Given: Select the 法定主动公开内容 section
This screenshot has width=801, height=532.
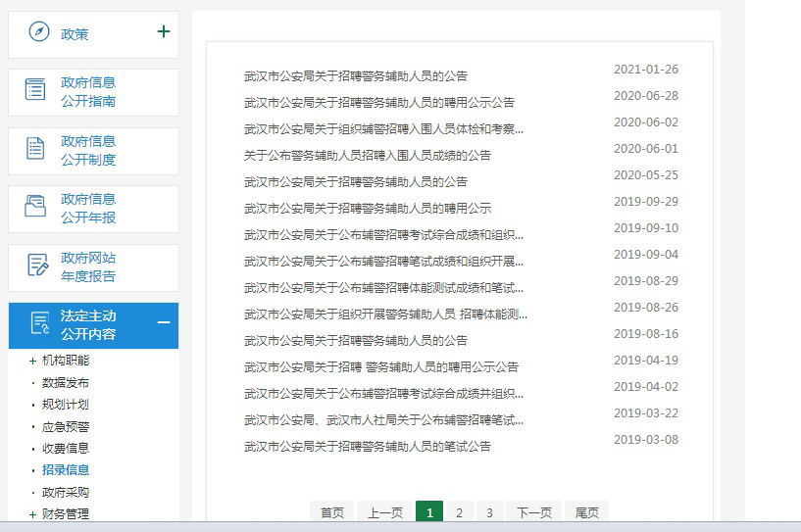Looking at the screenshot, I should (x=93, y=325).
